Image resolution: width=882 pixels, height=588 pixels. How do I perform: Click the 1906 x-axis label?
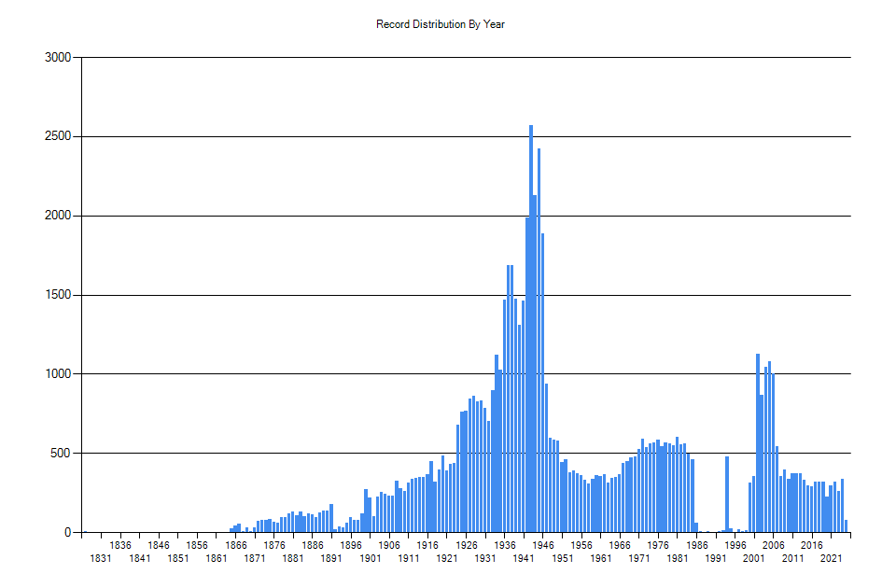(x=389, y=545)
